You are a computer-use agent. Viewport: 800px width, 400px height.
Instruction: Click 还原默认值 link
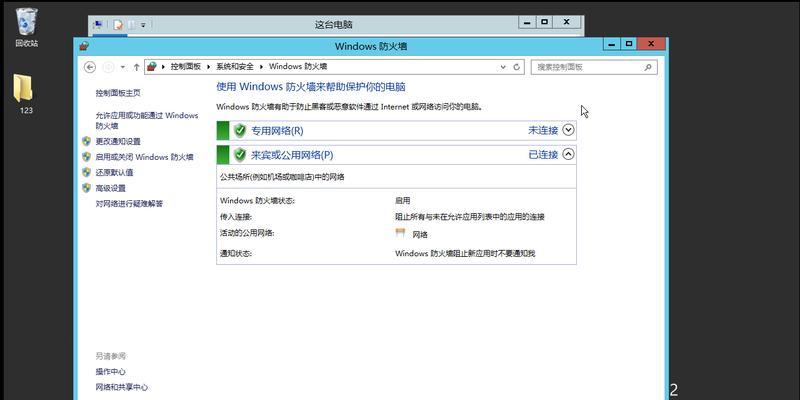tap(114, 172)
